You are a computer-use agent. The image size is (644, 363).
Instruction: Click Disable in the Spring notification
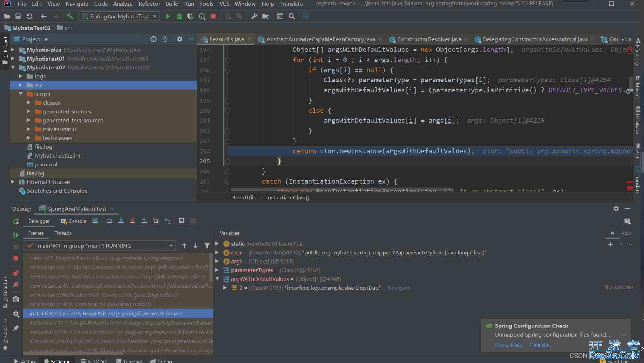541,345
